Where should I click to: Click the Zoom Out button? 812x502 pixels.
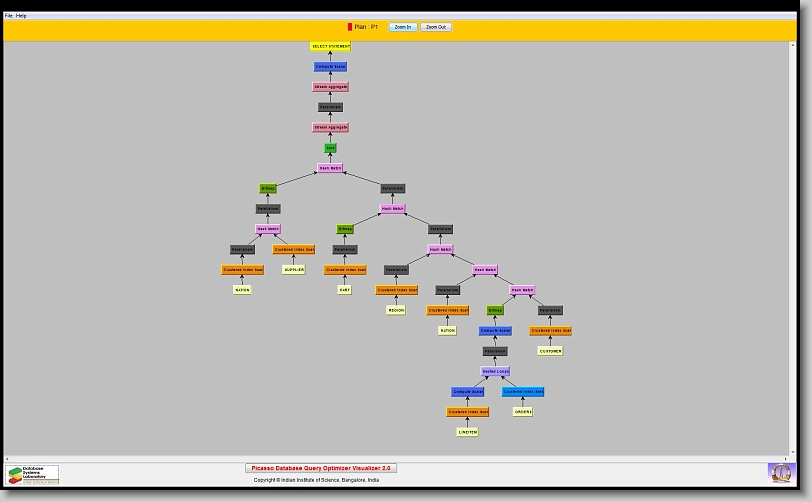[436, 27]
